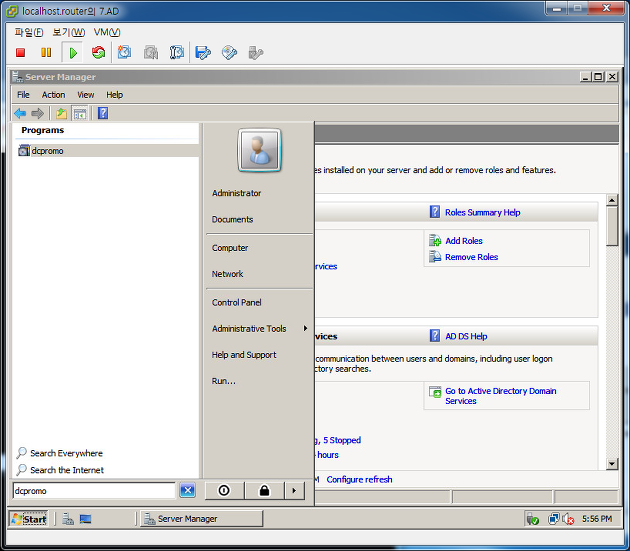
Task: Click the scroll down arrow in Server Manager
Action: (x=612, y=464)
